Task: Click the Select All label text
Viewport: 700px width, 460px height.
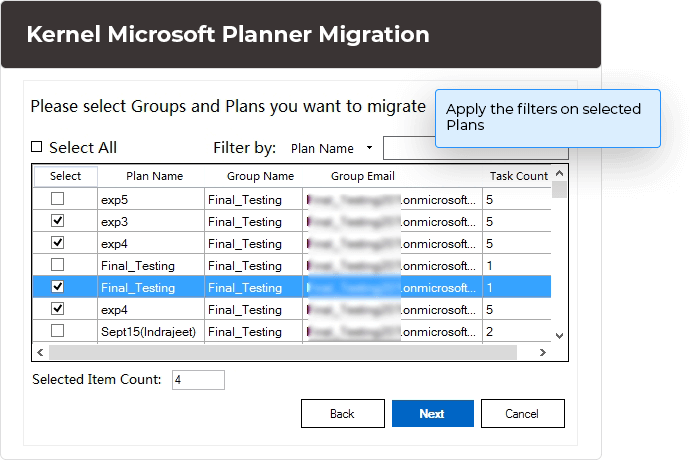Action: 83,147
